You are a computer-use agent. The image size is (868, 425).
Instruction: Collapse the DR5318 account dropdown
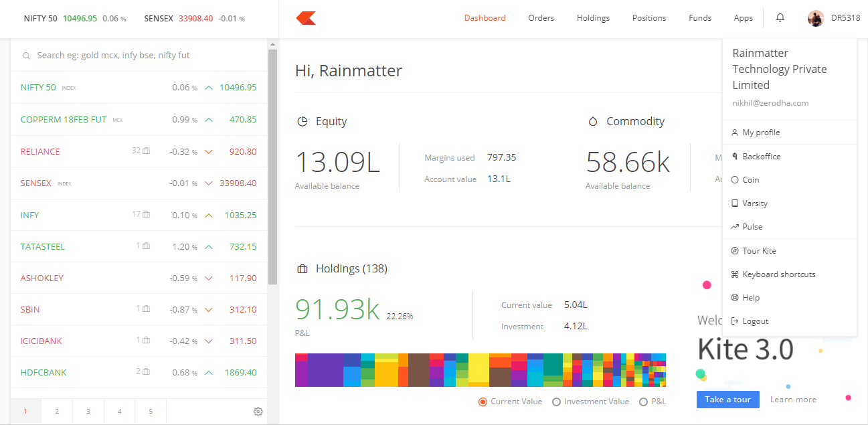[845, 18]
